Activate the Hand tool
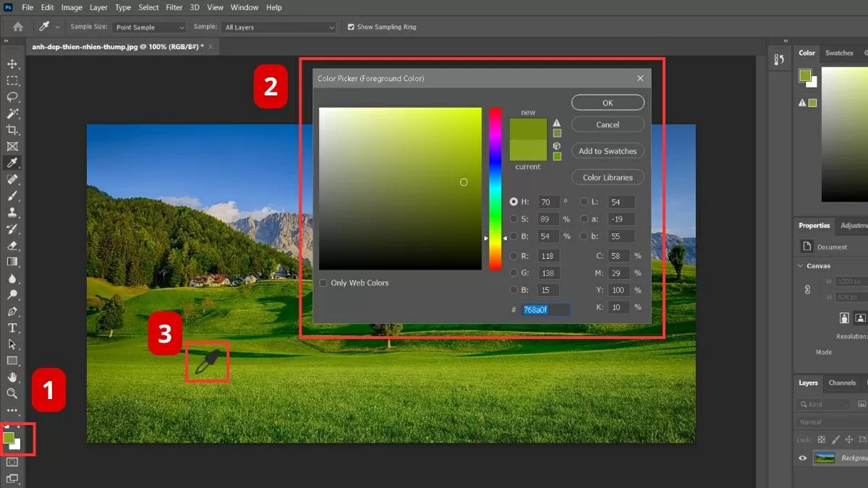This screenshot has height=488, width=868. tap(12, 377)
